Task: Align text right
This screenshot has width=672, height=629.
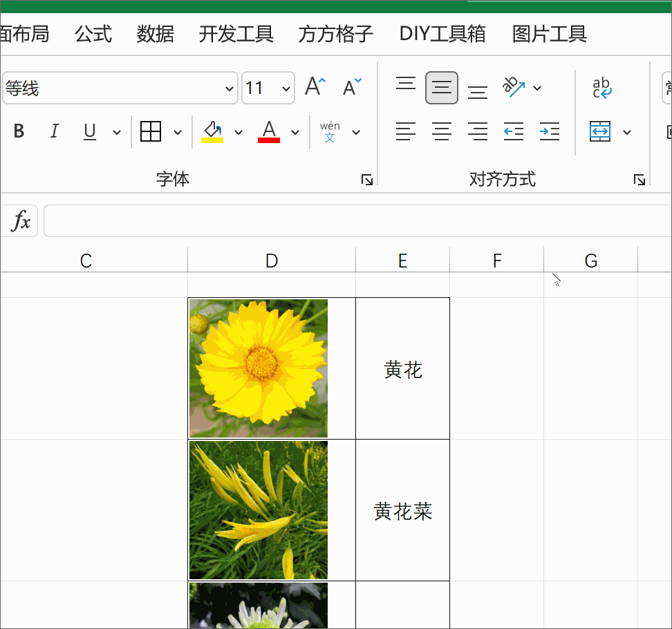Action: coord(478,131)
